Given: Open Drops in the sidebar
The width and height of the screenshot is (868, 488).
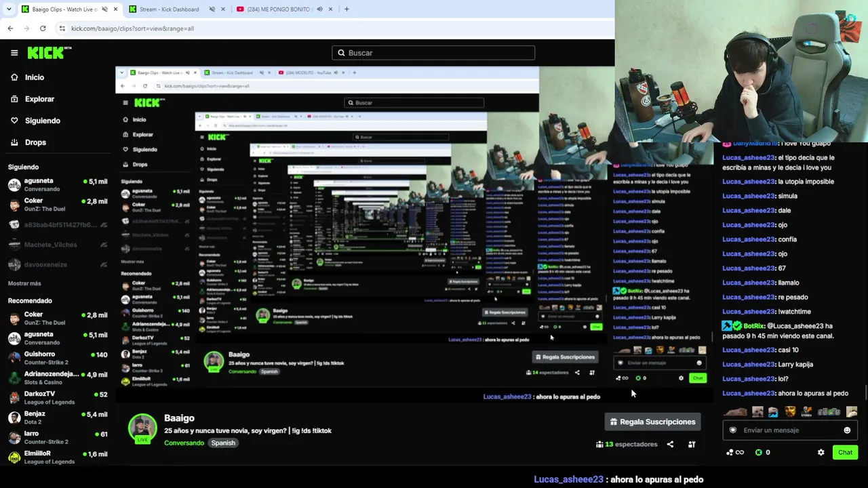Looking at the screenshot, I should pyautogui.click(x=35, y=142).
